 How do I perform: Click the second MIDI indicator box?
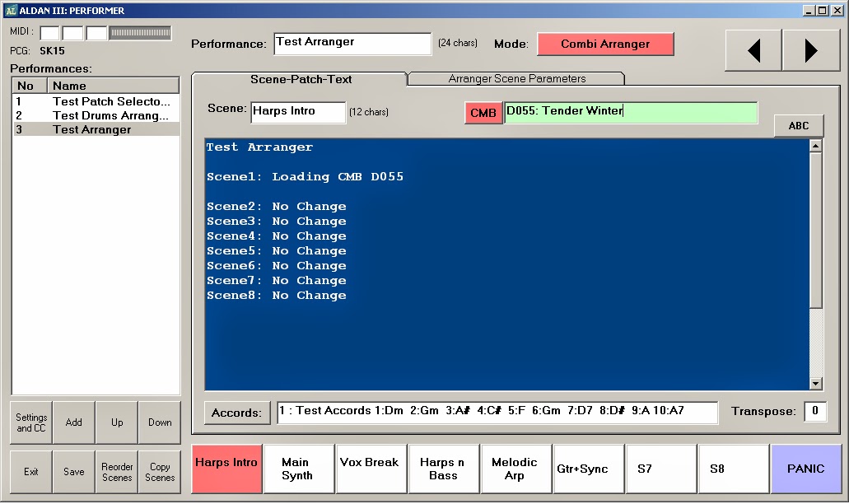[x=73, y=33]
